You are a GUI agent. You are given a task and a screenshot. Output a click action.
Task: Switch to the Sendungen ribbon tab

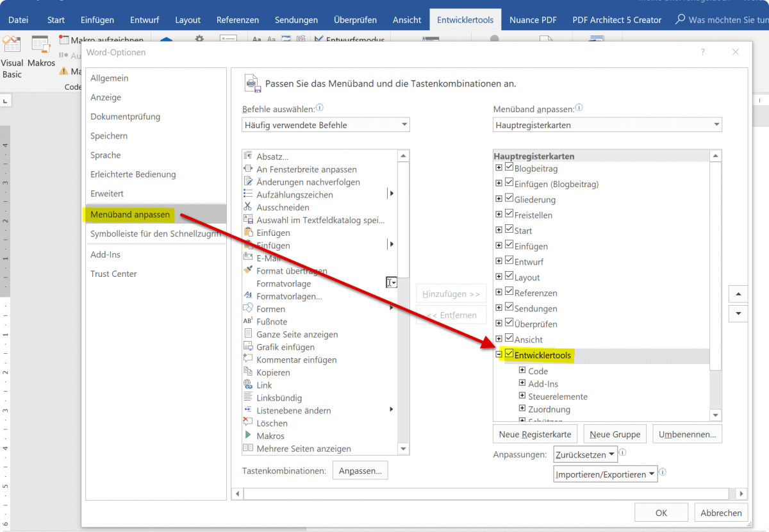point(296,19)
